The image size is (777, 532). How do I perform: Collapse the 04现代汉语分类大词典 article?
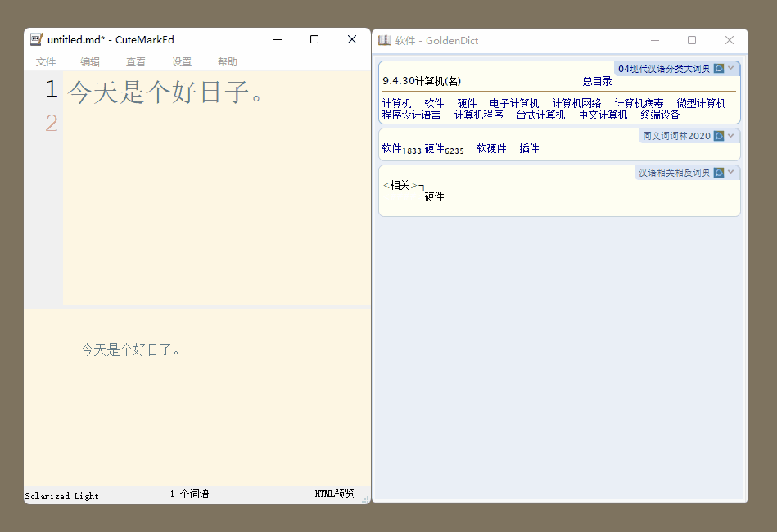[731, 69]
